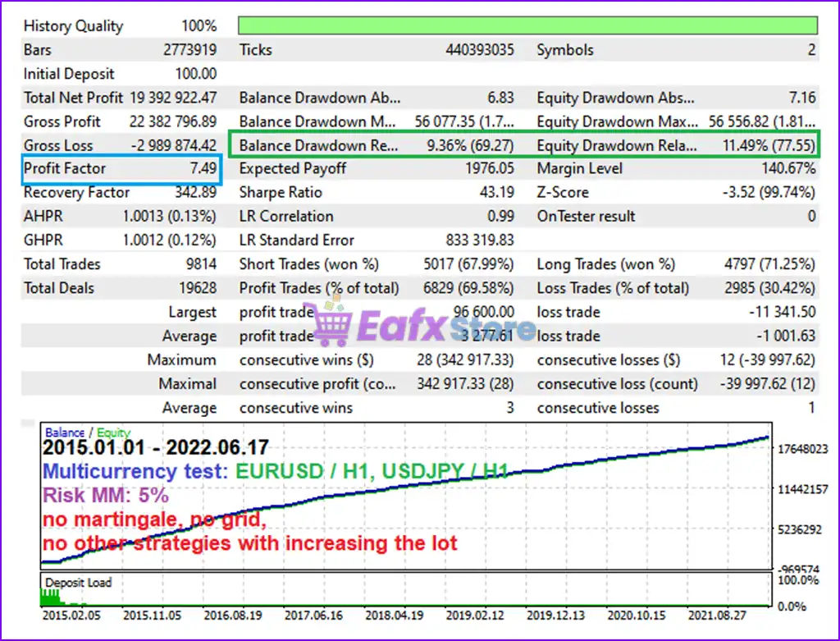Click Long Trades value 4797 (71.25%)
The width and height of the screenshot is (840, 641).
click(770, 263)
